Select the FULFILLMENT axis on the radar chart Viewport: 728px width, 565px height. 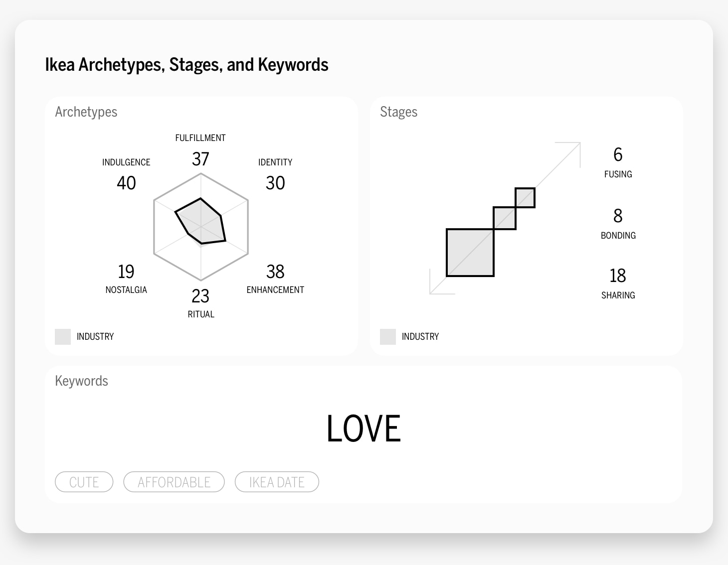200,138
